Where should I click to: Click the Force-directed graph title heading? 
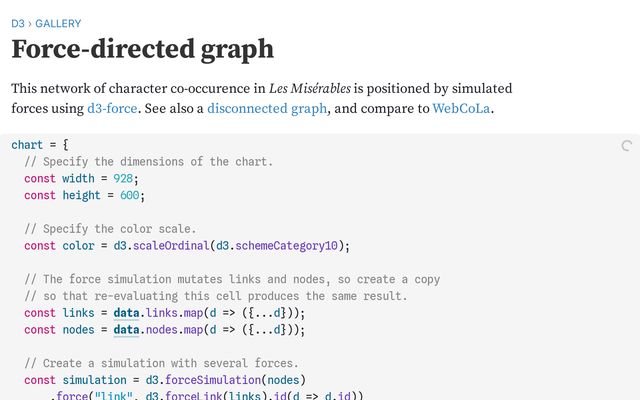coord(142,49)
